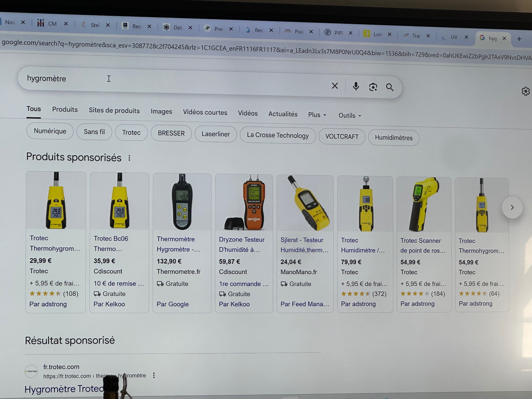Open Google Lens image search icon
Viewport: 532px width, 399px height.
pyautogui.click(x=373, y=87)
